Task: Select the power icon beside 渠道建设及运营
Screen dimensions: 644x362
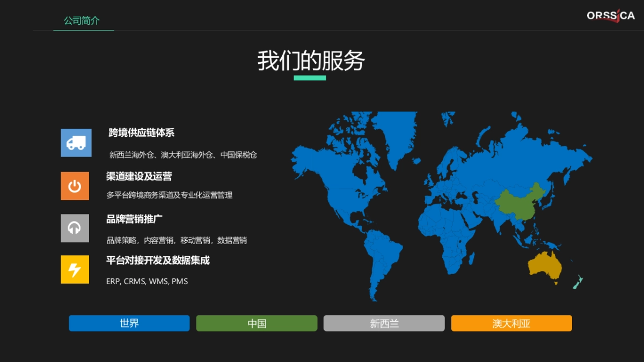Action: click(75, 186)
